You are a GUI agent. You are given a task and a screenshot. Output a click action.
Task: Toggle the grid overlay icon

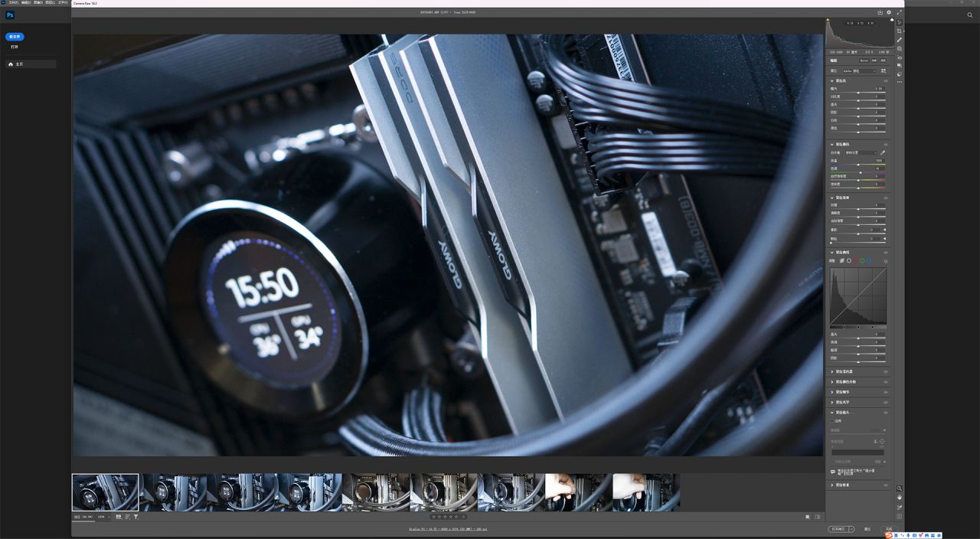coord(900,517)
